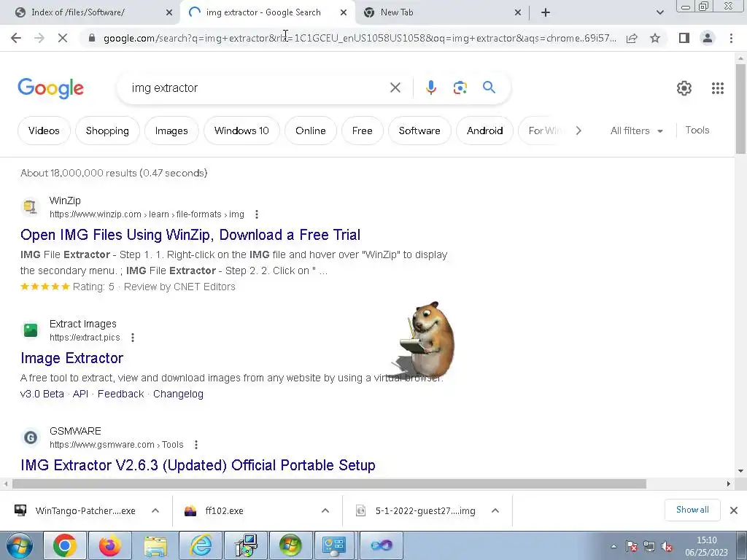Open the Google apps grid
The width and height of the screenshot is (747, 560).
click(x=718, y=88)
